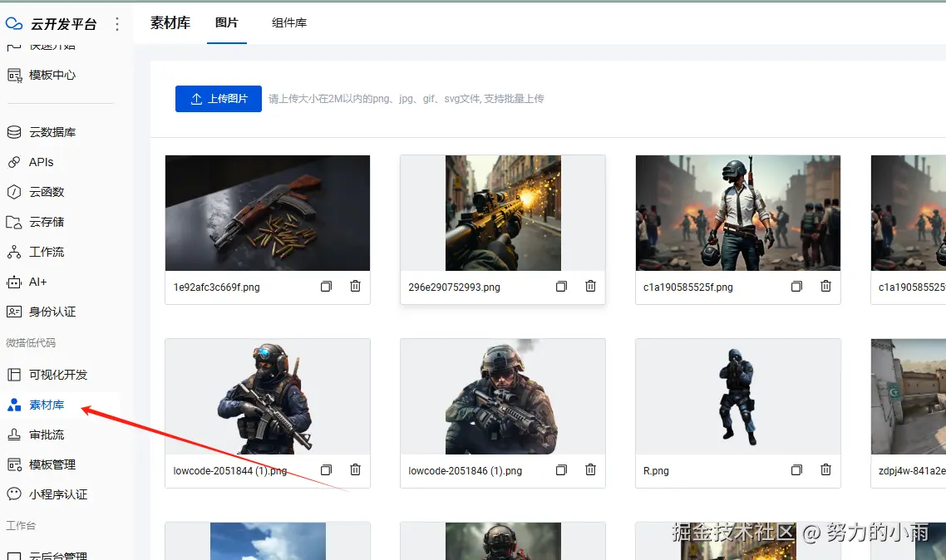Copy icon for lowcode-2051846 (1).png
The image size is (946, 560).
click(561, 469)
